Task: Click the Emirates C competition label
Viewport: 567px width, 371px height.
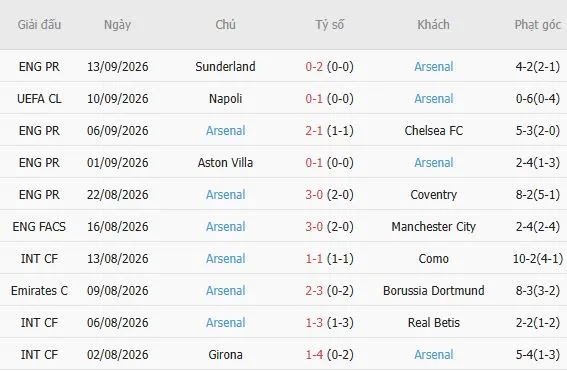Action: pyautogui.click(x=39, y=291)
